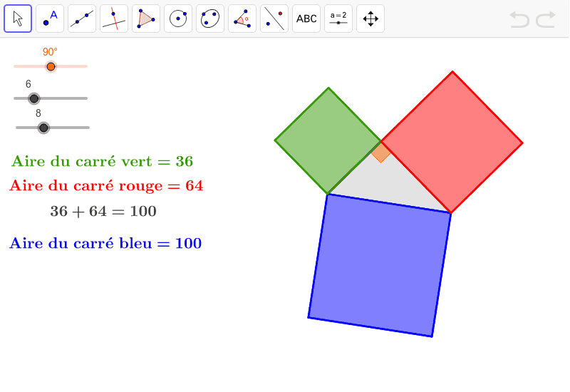Click the slider handle set to 6
The image size is (570, 392).
click(33, 98)
